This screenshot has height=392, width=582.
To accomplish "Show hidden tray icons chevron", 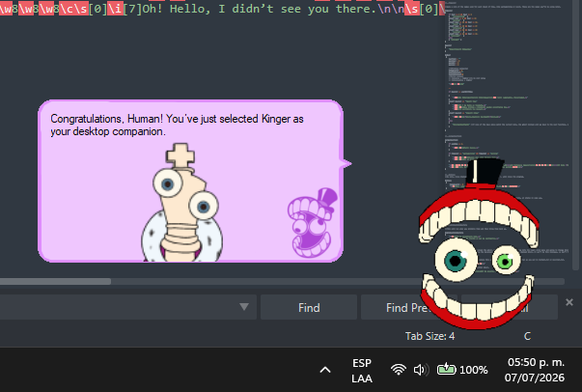I will 325,370.
